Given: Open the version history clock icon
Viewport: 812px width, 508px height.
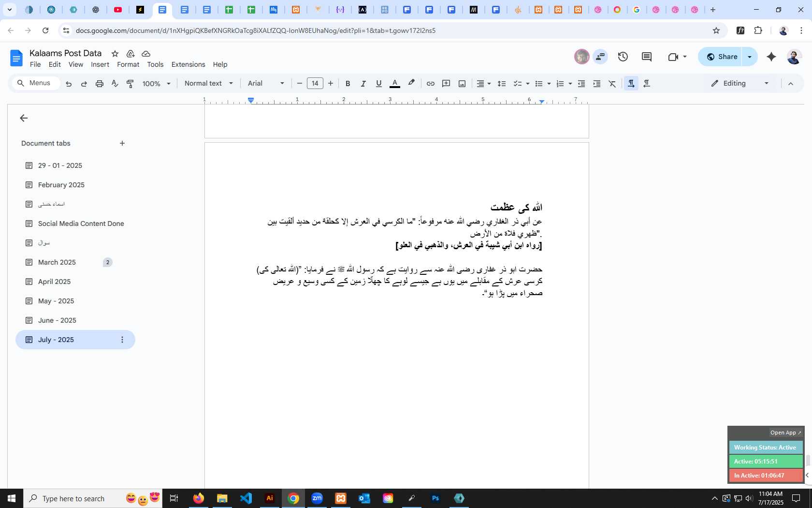Looking at the screenshot, I should tap(623, 57).
